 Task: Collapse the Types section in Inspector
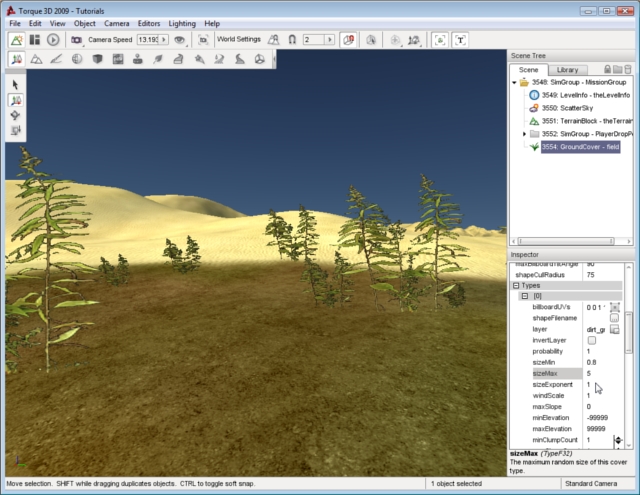coord(516,285)
